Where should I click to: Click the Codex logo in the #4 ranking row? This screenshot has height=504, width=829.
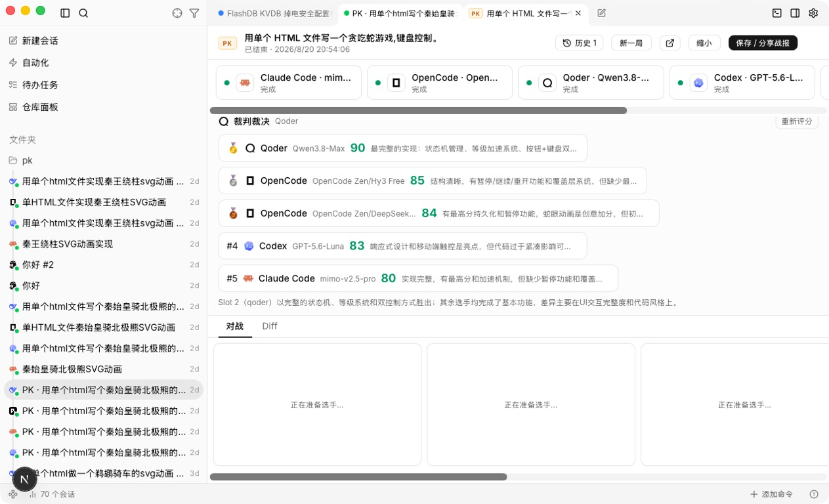pyautogui.click(x=249, y=246)
